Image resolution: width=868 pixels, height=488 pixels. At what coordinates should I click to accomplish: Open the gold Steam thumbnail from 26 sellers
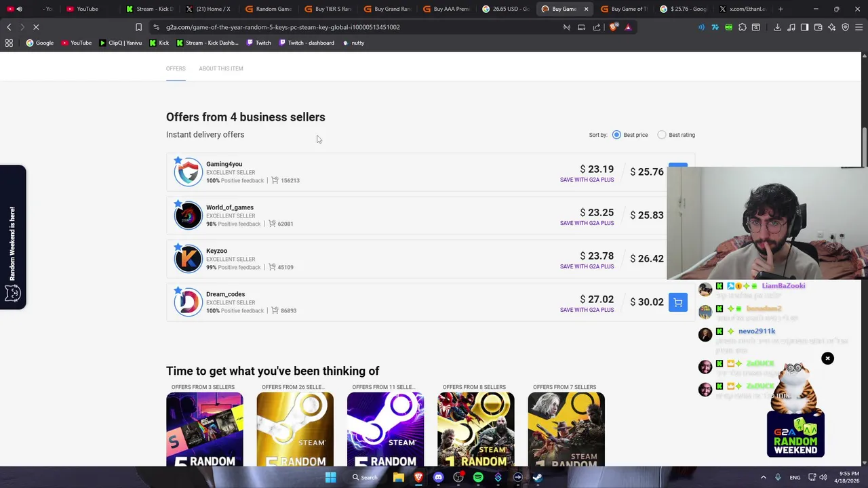click(295, 429)
